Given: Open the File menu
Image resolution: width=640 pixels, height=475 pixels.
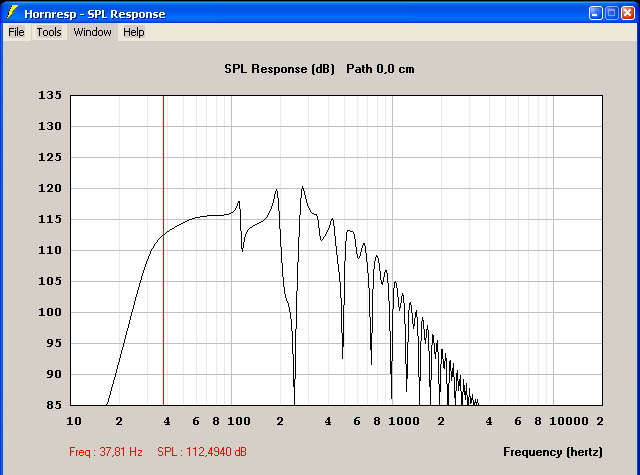Looking at the screenshot, I should click(x=16, y=32).
